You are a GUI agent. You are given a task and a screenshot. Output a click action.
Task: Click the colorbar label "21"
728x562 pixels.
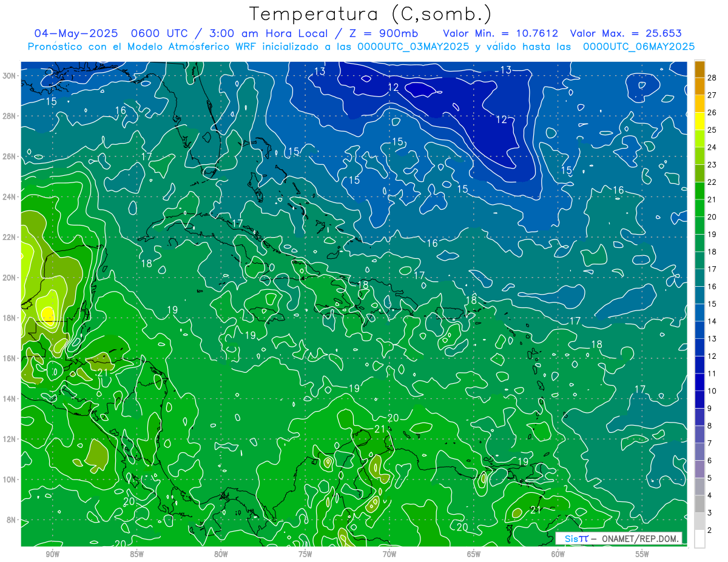[712, 199]
